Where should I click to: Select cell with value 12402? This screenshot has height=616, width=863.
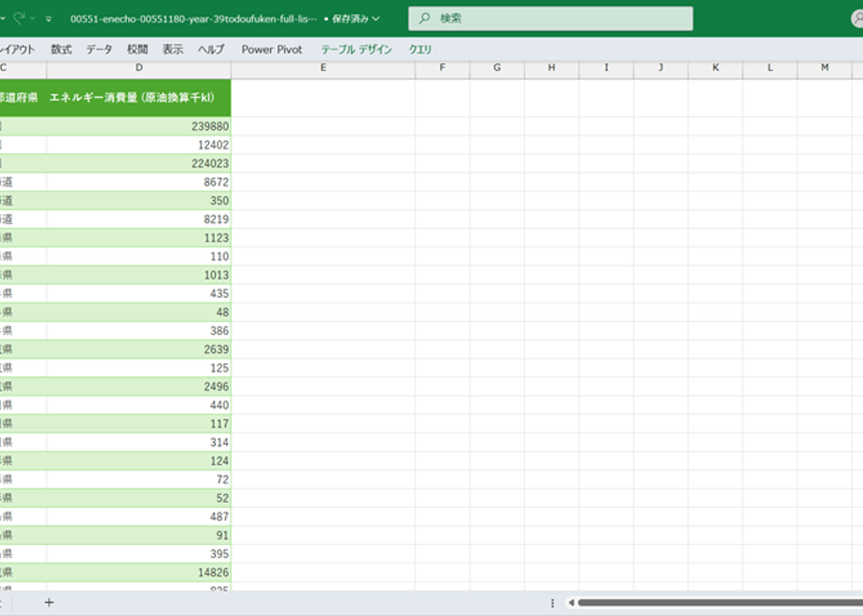click(x=138, y=146)
